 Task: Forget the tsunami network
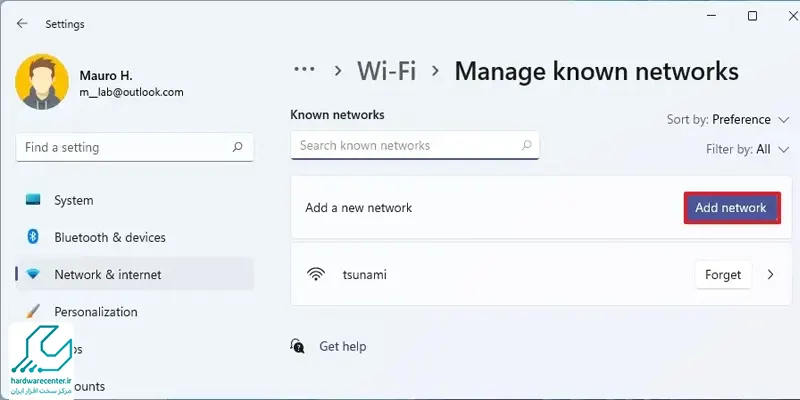click(x=723, y=275)
